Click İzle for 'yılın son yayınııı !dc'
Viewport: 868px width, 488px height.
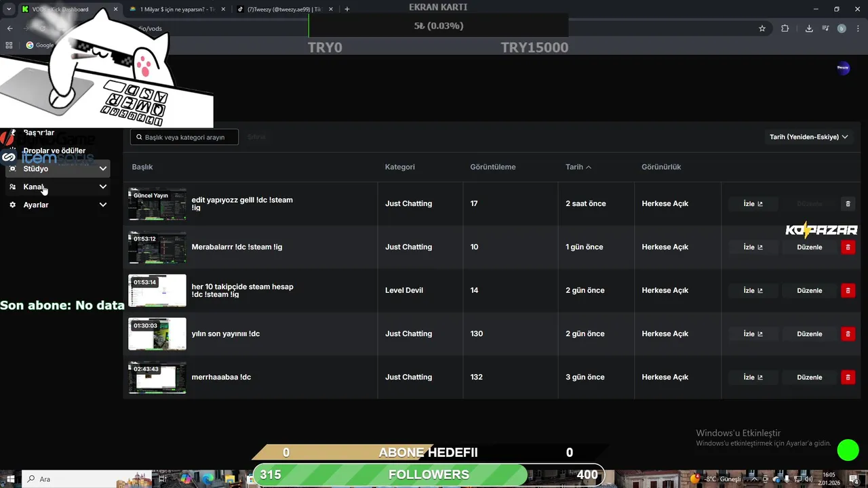point(753,334)
